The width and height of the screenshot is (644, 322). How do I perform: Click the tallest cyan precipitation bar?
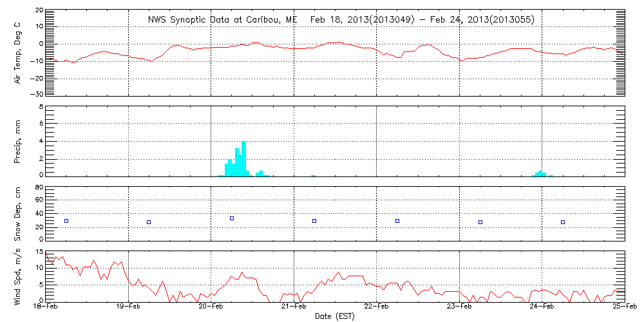(243, 158)
